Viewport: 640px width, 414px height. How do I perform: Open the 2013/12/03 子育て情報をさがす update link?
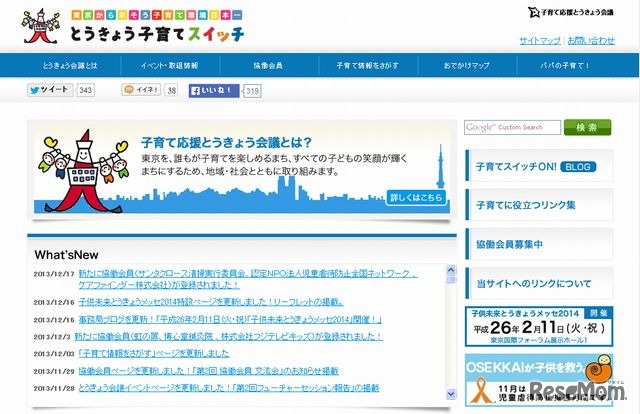[x=153, y=353]
